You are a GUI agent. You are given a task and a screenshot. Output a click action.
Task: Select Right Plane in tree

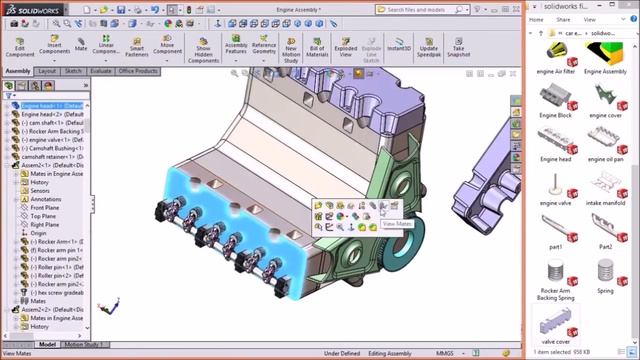pyautogui.click(x=45, y=225)
